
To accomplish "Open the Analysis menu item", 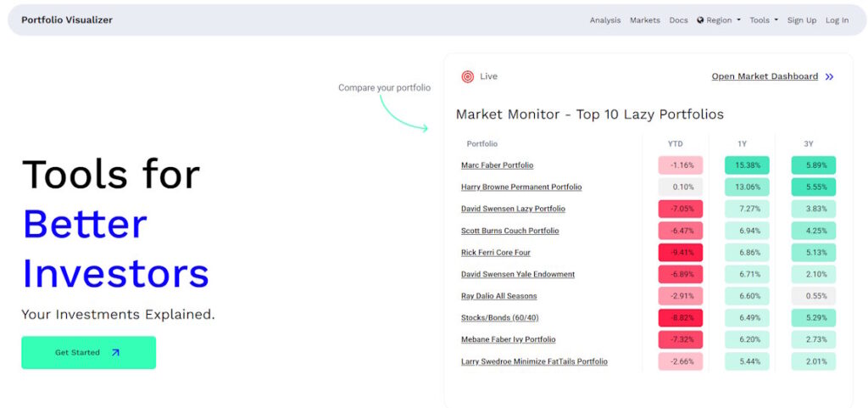I will pos(604,20).
